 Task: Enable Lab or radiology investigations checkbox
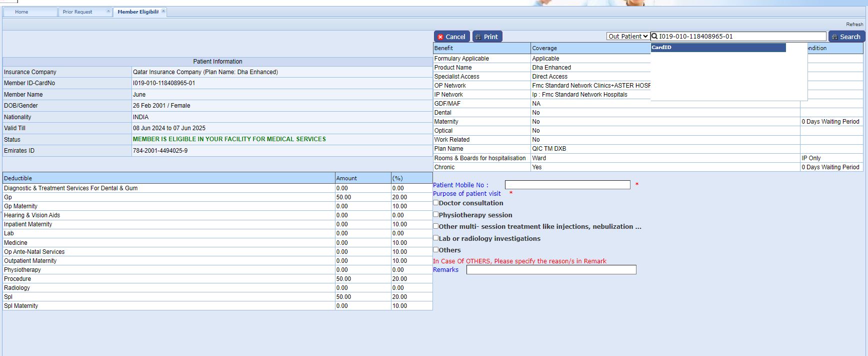click(x=436, y=238)
